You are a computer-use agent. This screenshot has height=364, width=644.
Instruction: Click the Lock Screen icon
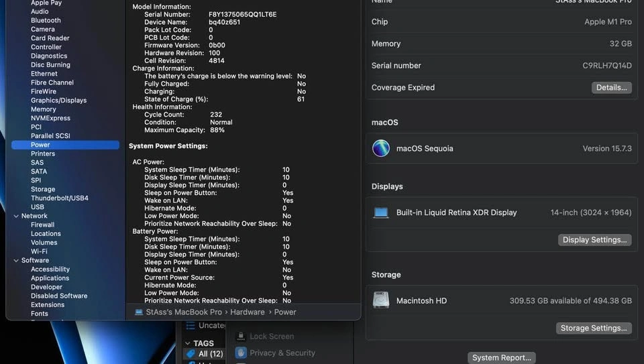pos(241,336)
